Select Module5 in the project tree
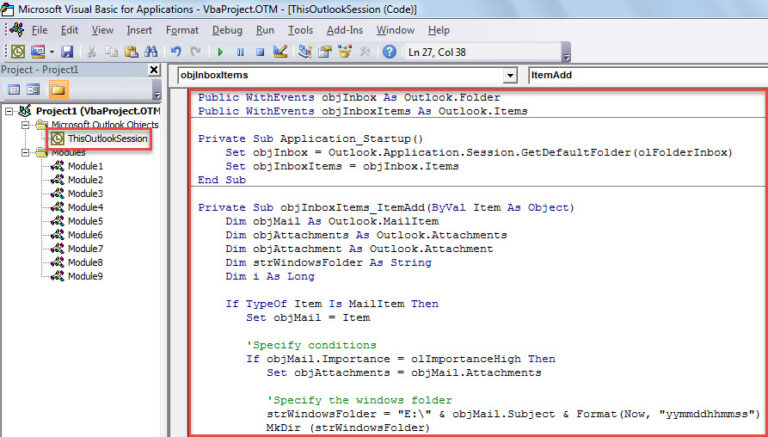The image size is (768, 437). pyautogui.click(x=85, y=221)
